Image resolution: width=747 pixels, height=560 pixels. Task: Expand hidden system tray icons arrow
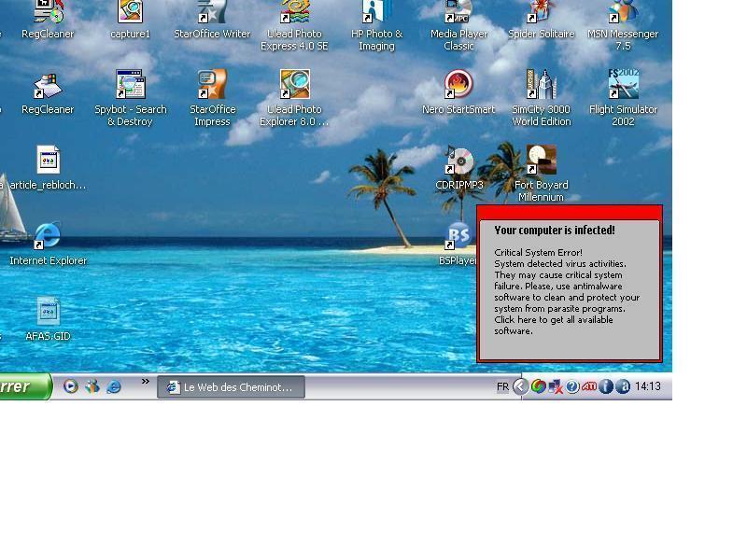point(521,386)
